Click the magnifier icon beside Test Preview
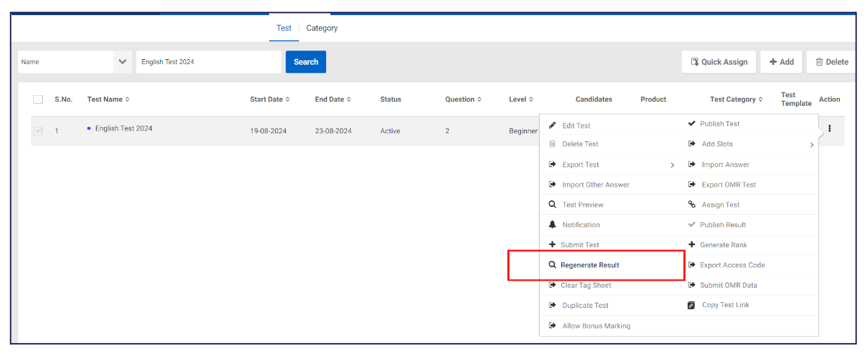The image size is (868, 354). tap(553, 205)
